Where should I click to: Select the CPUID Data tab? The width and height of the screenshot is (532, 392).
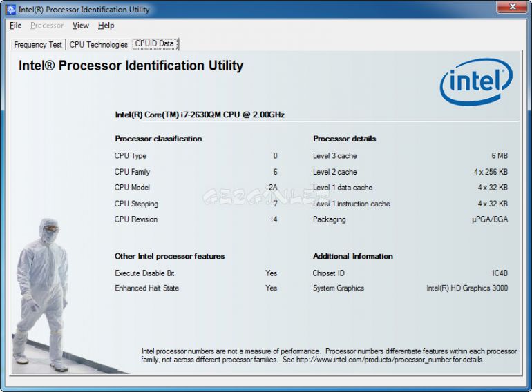(x=155, y=43)
